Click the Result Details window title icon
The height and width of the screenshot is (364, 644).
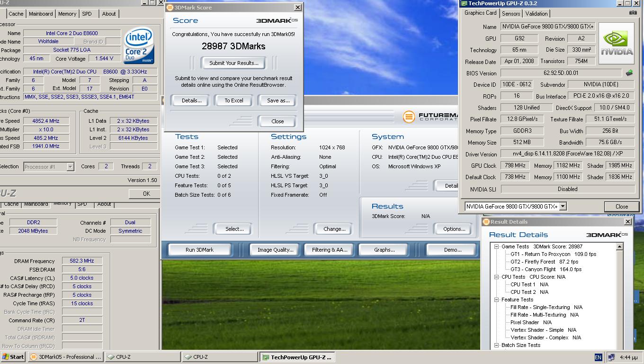coord(486,222)
